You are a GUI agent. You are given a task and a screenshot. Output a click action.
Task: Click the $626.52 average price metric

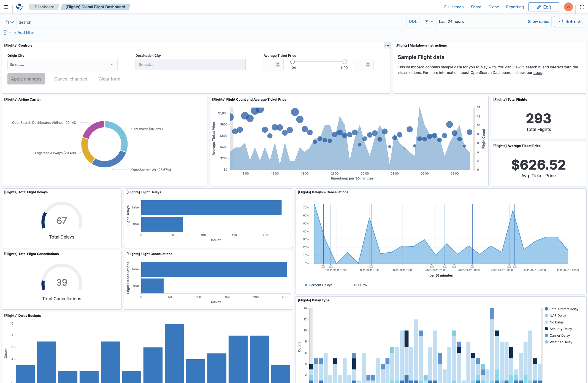pos(538,165)
